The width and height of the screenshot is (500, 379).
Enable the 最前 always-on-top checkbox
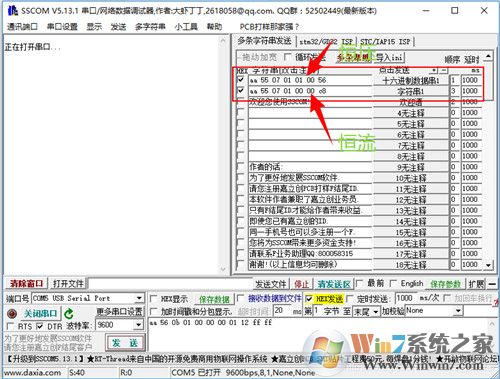(x=359, y=284)
